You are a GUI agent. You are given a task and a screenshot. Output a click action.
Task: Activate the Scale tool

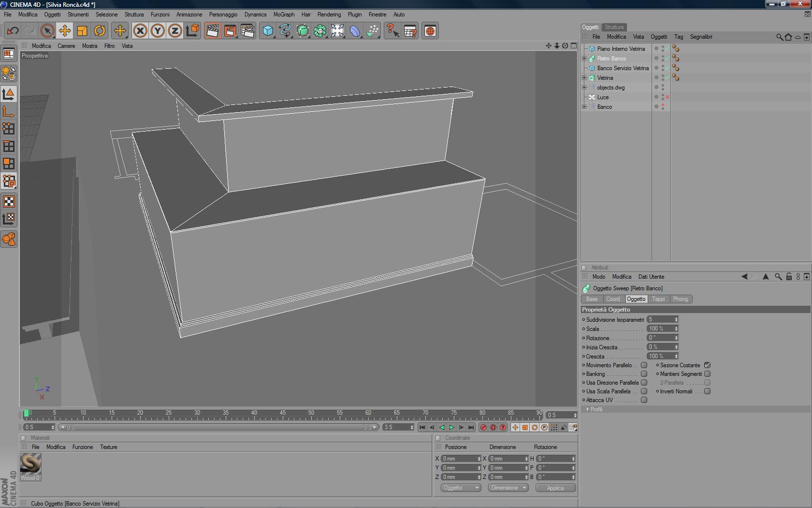click(82, 31)
